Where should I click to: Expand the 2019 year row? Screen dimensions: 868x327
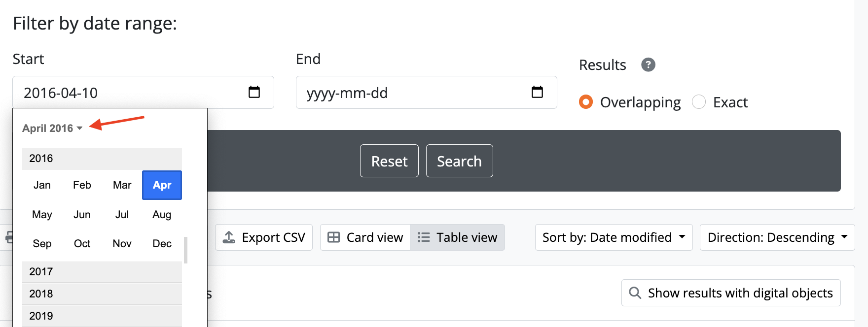[102, 316]
